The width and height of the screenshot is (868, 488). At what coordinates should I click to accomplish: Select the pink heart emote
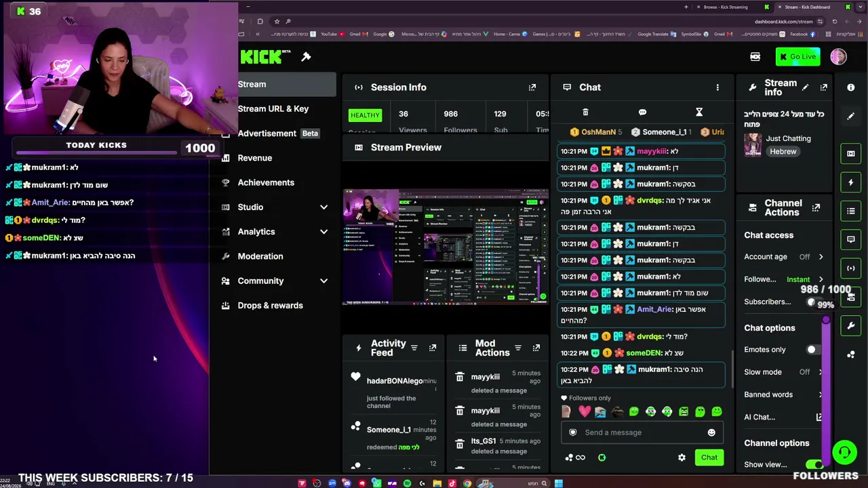tap(584, 411)
